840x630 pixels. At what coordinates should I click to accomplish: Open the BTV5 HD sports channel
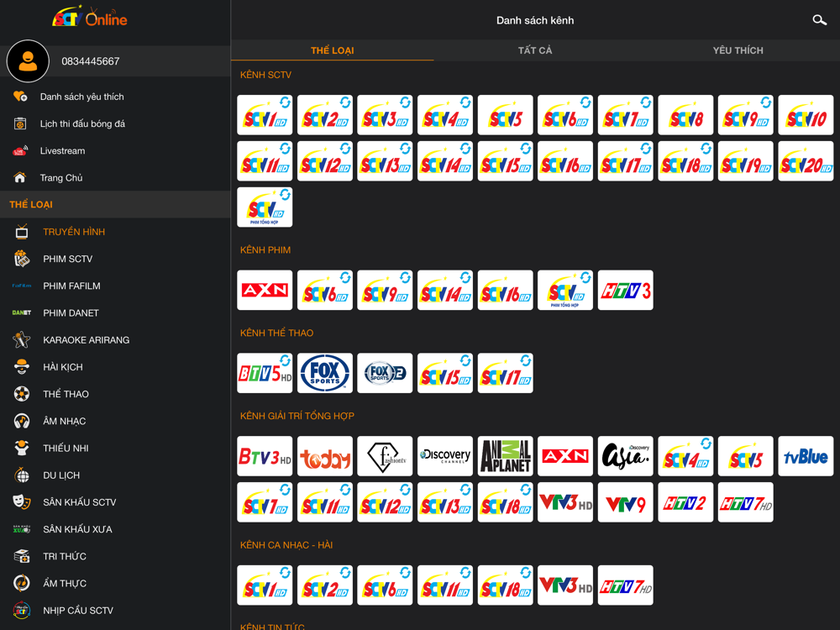click(265, 373)
